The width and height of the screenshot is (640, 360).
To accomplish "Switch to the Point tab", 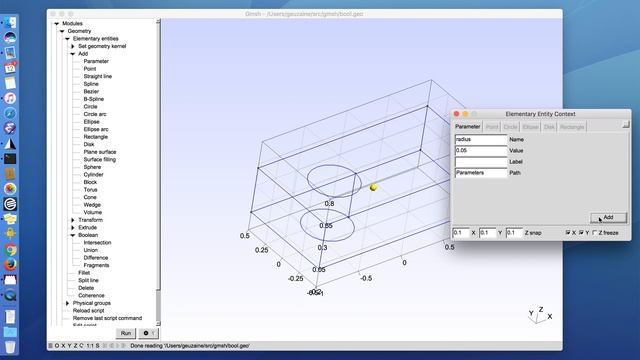I will (492, 127).
